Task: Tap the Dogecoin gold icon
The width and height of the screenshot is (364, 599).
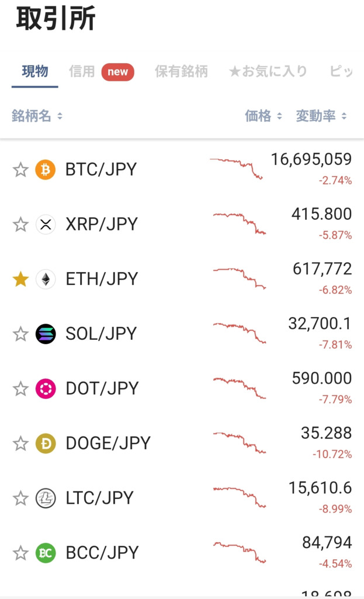Action: pyautogui.click(x=46, y=443)
